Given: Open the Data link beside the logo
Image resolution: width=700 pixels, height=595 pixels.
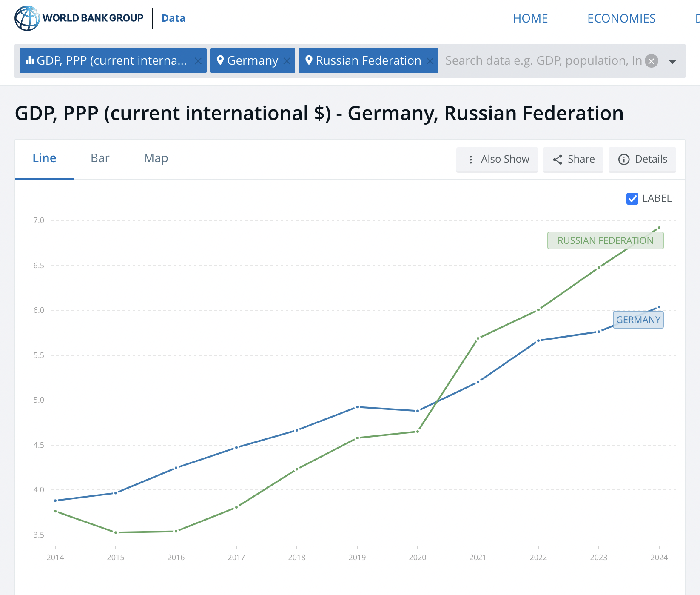Looking at the screenshot, I should click(x=174, y=18).
